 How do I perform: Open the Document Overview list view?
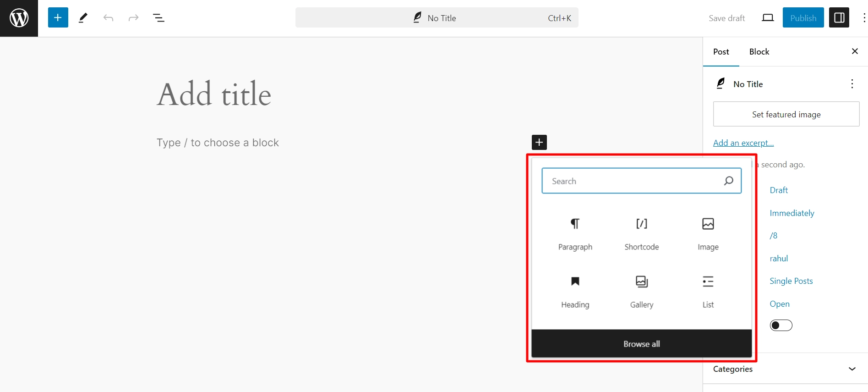158,18
